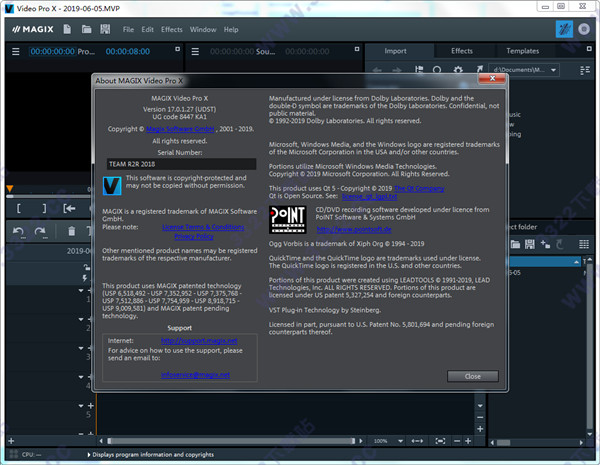Switch project folder to grid view
Image resolution: width=600 pixels, height=465 pixels.
584,244
